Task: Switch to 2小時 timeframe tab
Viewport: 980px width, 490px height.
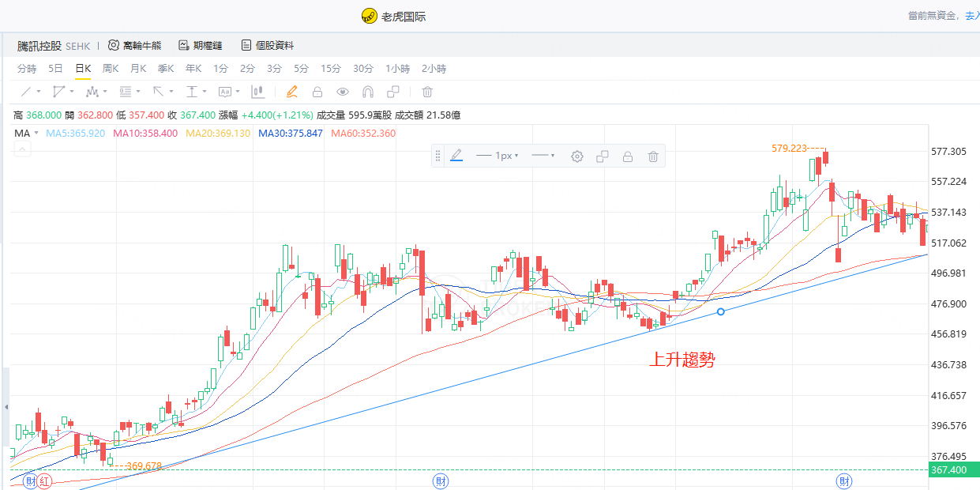Action: [434, 69]
